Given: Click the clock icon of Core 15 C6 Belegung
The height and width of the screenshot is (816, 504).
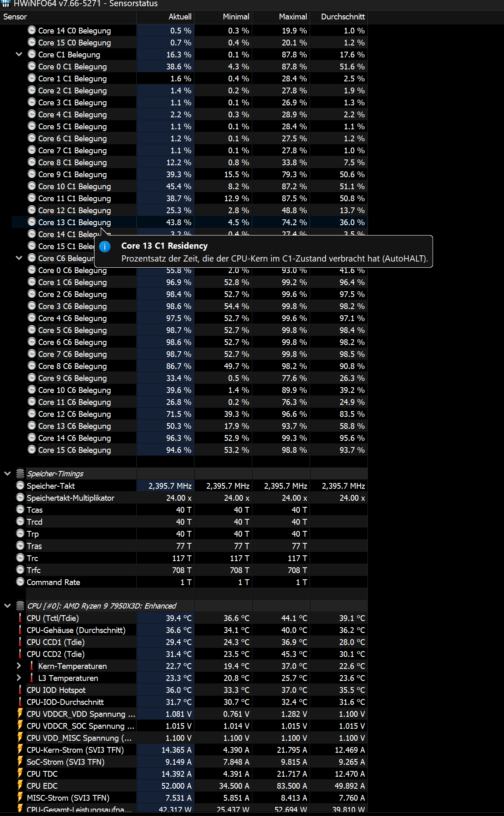Looking at the screenshot, I should [32, 450].
